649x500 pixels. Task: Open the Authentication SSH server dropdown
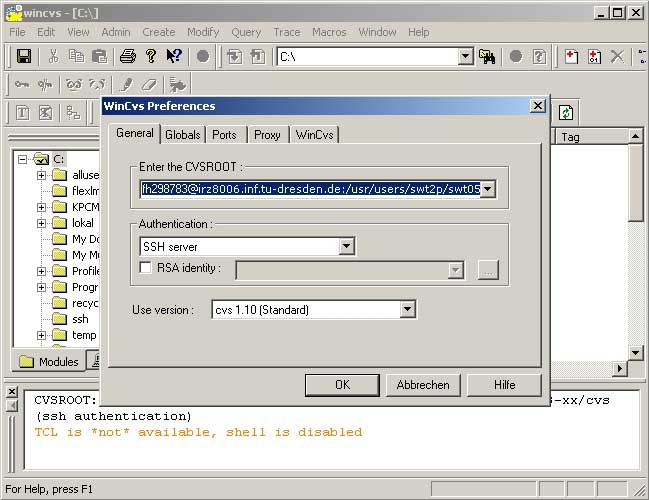click(x=346, y=246)
